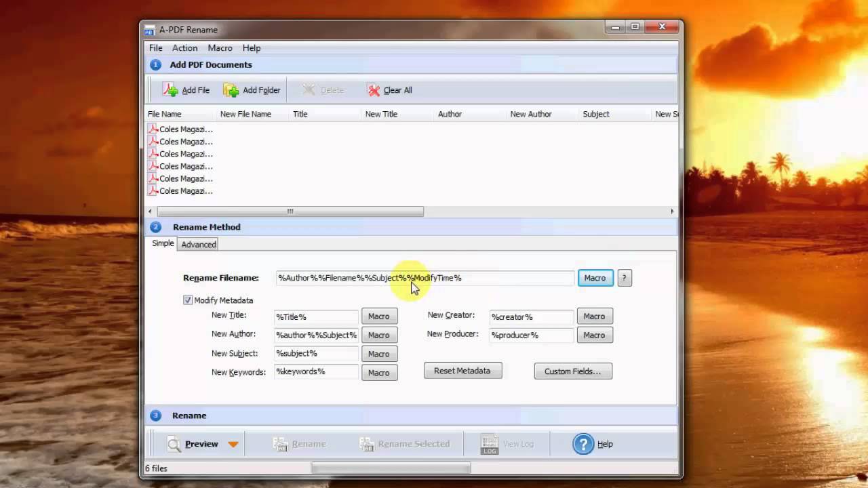Click the Add File toolbar icon
Screen dimensions: 868x488
click(x=170, y=90)
